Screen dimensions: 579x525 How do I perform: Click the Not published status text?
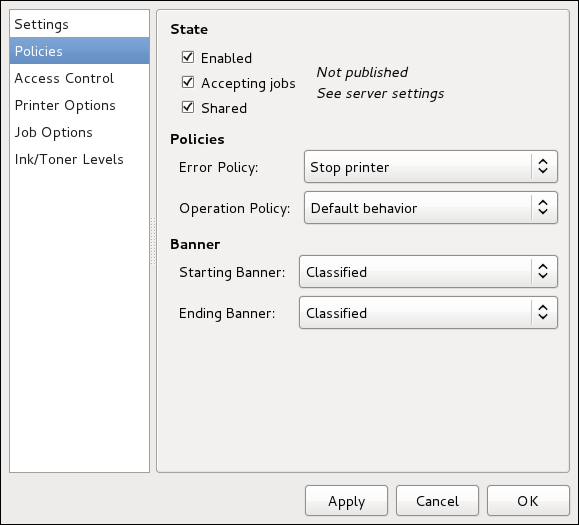coord(362,72)
